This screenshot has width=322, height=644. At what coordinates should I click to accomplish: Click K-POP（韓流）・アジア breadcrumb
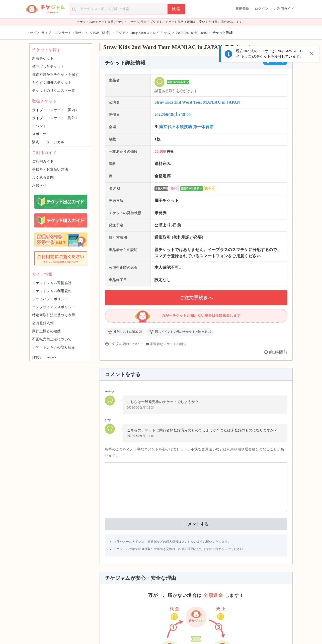click(x=107, y=33)
